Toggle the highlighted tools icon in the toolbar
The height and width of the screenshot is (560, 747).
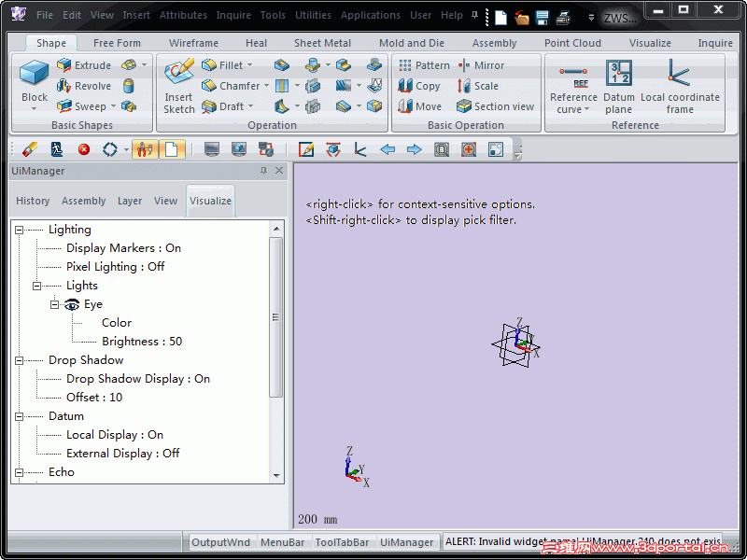tap(145, 149)
